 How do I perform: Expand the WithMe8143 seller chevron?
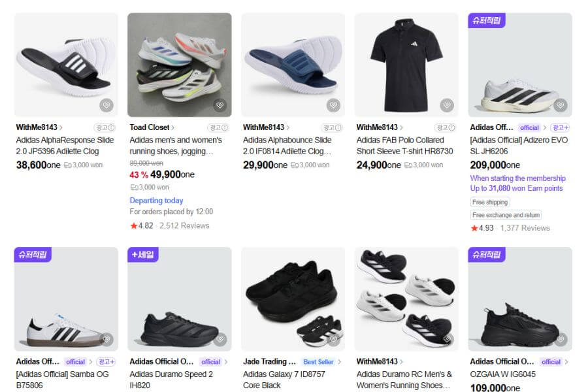pos(62,127)
